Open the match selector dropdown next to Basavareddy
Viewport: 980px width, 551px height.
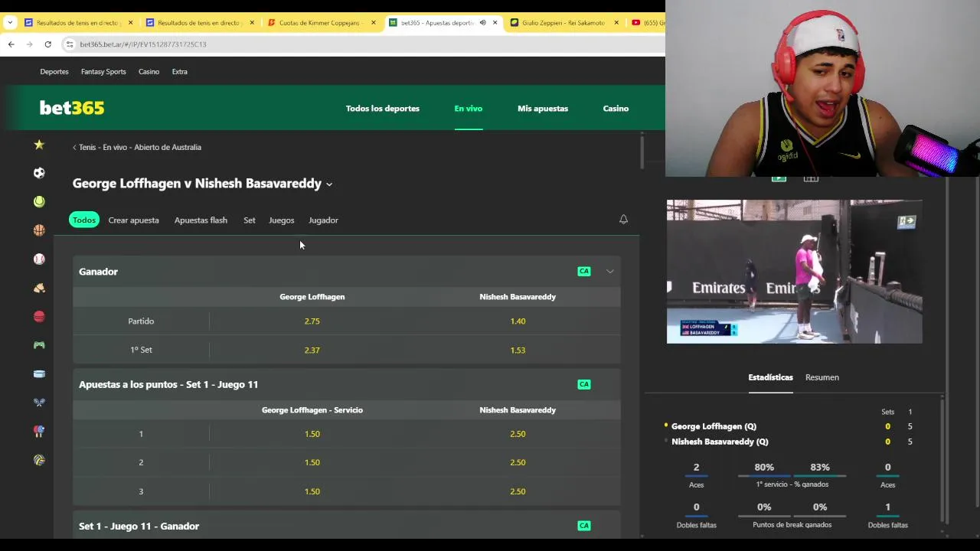pyautogui.click(x=329, y=184)
